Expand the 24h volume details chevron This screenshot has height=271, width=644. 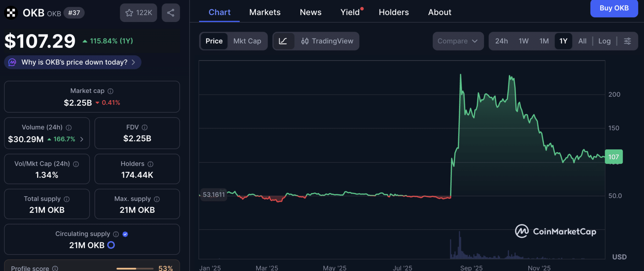coord(82,139)
